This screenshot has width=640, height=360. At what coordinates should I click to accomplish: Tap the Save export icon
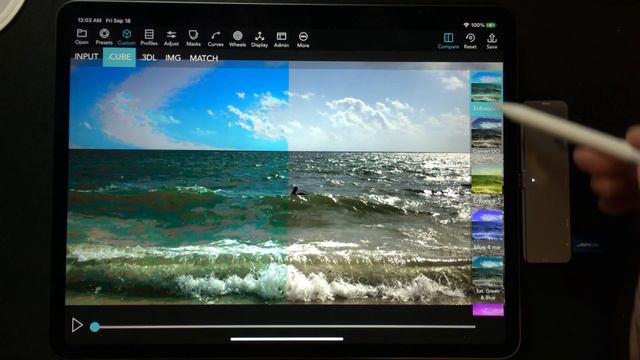492,41
